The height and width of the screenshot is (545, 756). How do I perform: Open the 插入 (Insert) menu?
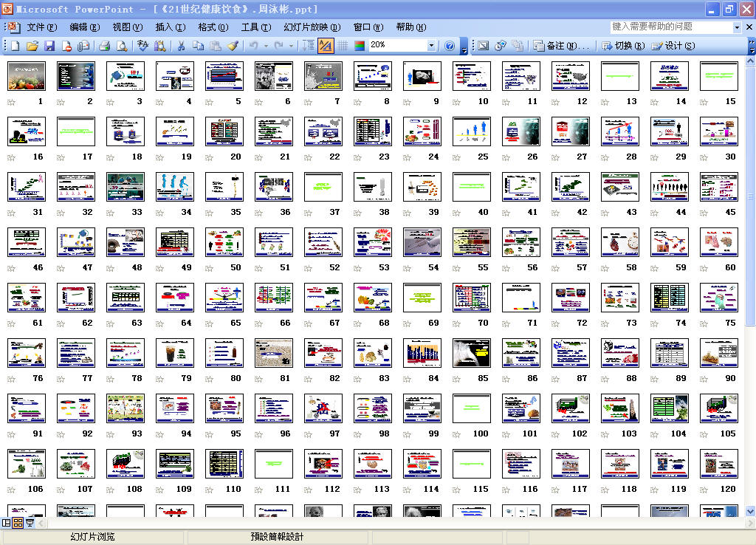(x=171, y=27)
